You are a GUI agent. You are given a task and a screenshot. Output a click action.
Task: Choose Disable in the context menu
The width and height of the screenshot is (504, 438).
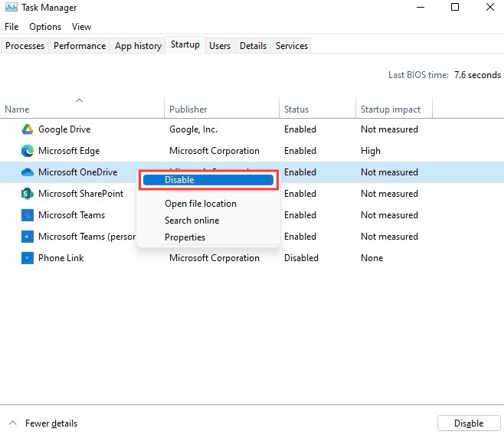[208, 180]
